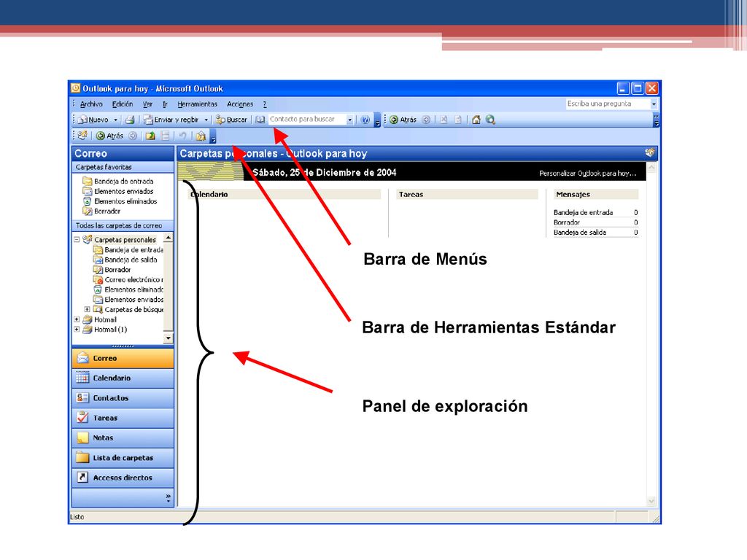747x560 pixels.
Task: Click the configure buttons chevron below Accesos directos
Action: (169, 498)
